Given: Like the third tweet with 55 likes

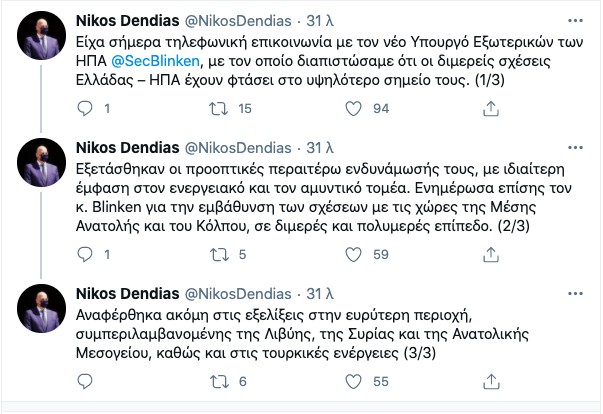Looking at the screenshot, I should (x=351, y=381).
